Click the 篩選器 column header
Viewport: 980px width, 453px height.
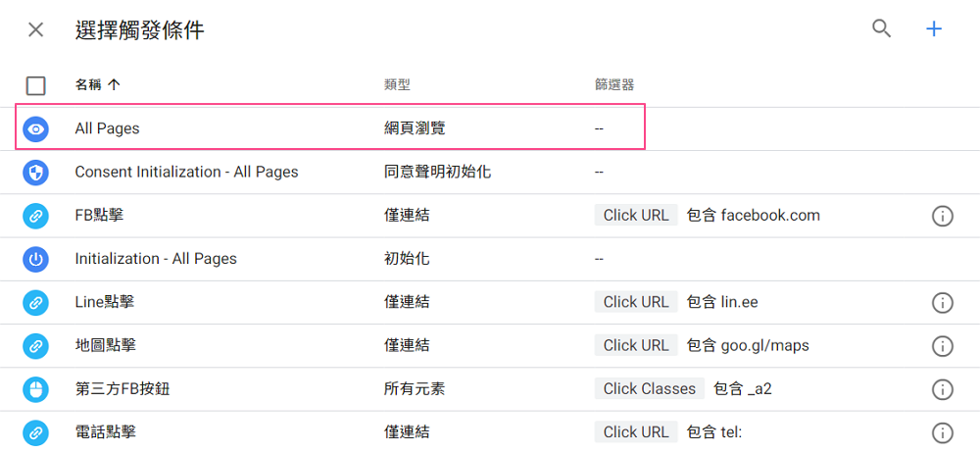pos(614,85)
